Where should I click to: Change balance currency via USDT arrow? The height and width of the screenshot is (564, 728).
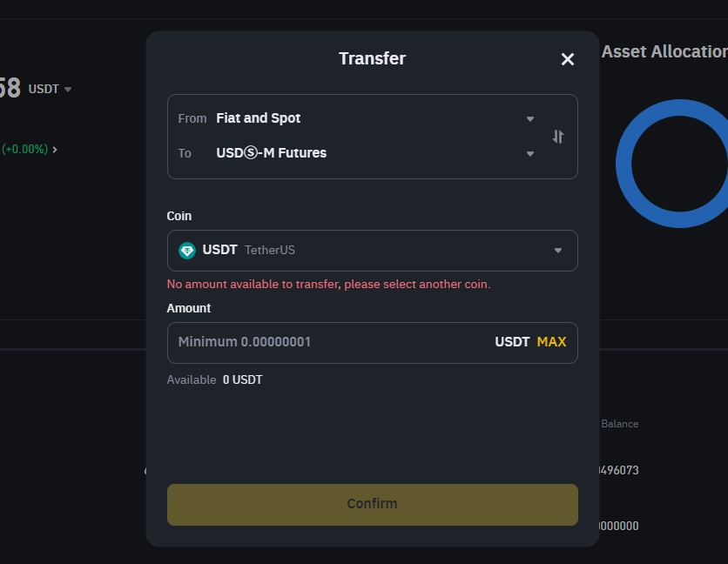coord(68,89)
